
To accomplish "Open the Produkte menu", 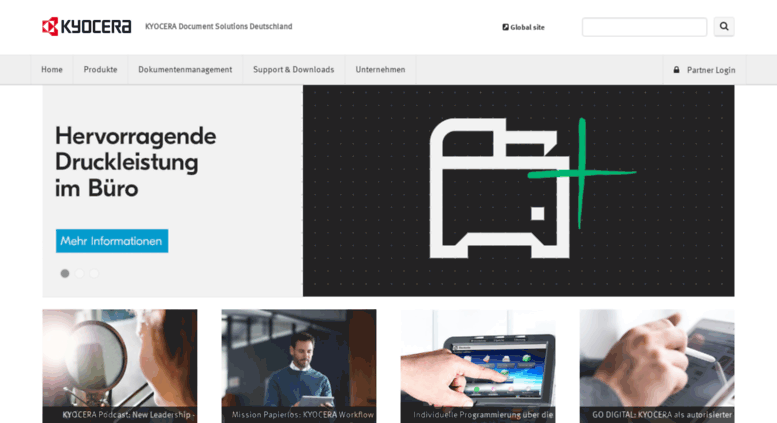I will click(x=100, y=70).
